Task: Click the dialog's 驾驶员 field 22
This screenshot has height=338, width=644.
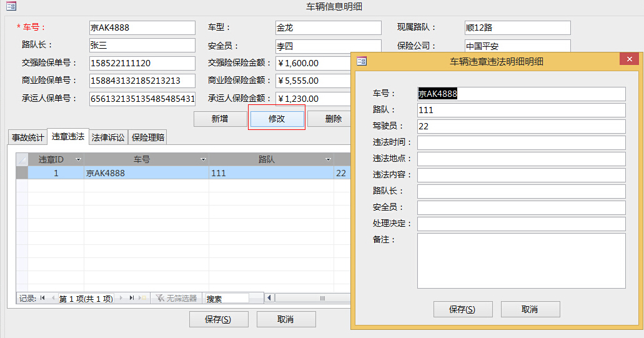Action: click(521, 126)
